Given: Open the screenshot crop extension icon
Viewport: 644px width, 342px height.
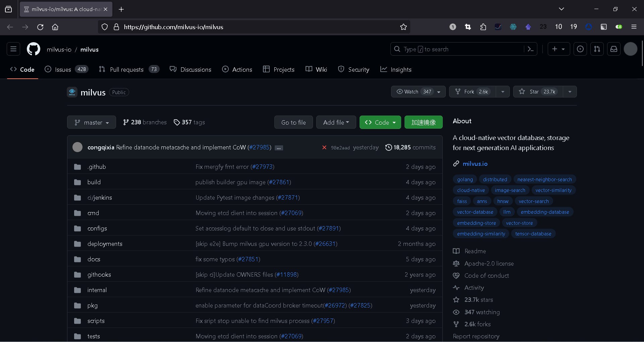Looking at the screenshot, I should tap(468, 27).
